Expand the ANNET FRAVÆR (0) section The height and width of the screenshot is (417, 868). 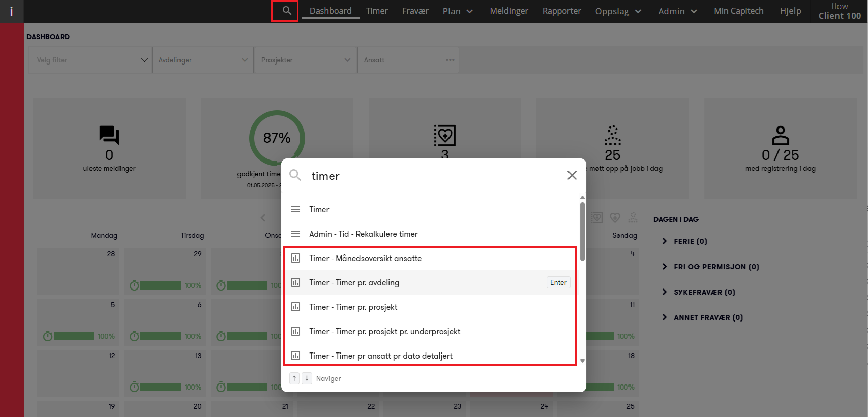pyautogui.click(x=702, y=317)
